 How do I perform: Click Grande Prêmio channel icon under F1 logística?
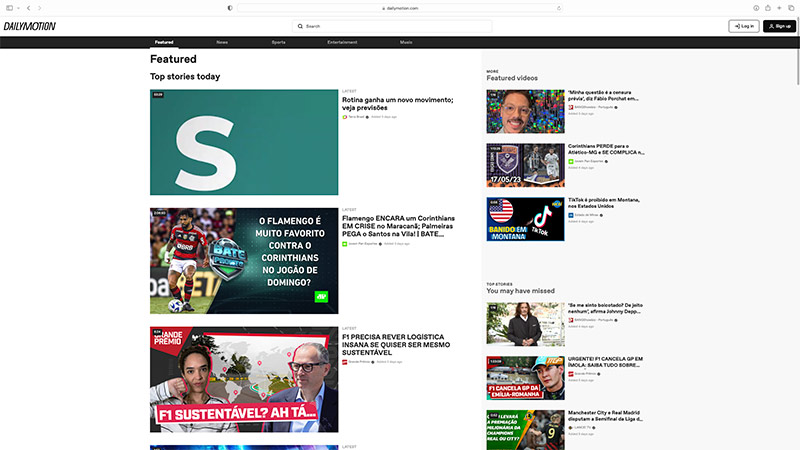click(344, 362)
